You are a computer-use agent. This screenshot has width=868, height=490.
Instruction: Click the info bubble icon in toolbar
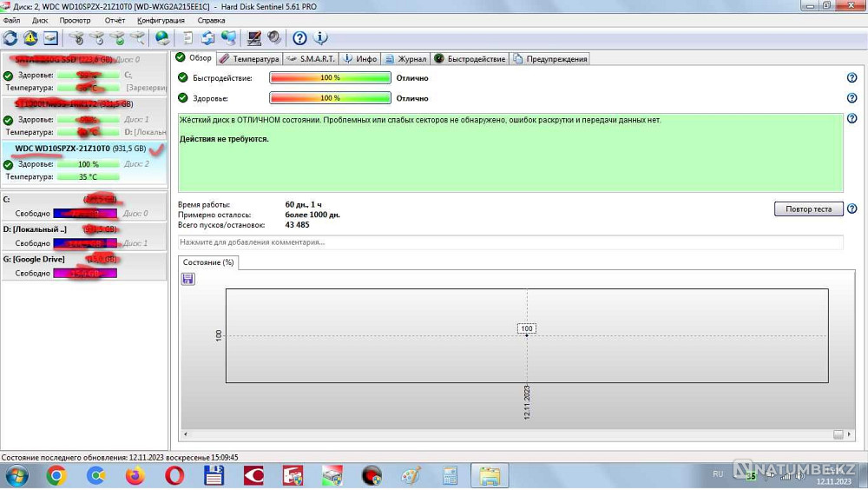pyautogui.click(x=320, y=37)
